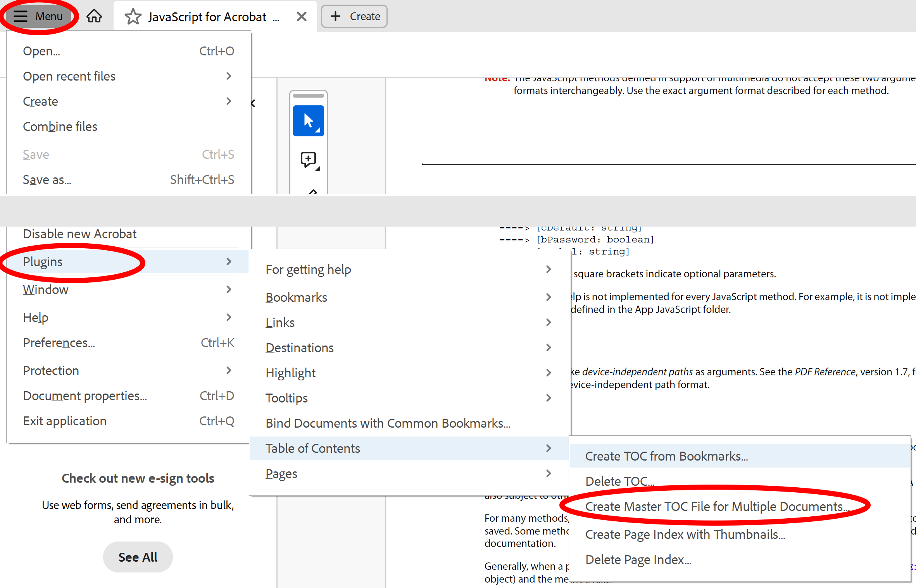Expand the Links plugin submenu
The image size is (916, 588).
[x=410, y=322]
